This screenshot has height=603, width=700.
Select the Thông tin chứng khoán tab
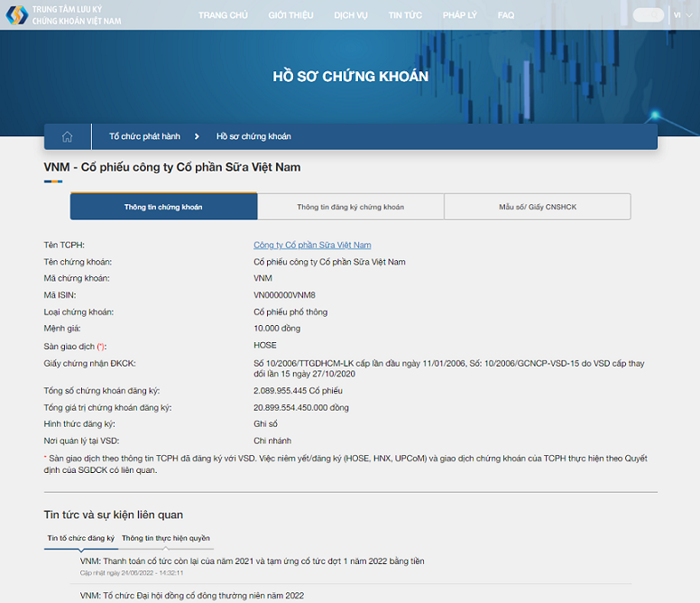point(163,207)
